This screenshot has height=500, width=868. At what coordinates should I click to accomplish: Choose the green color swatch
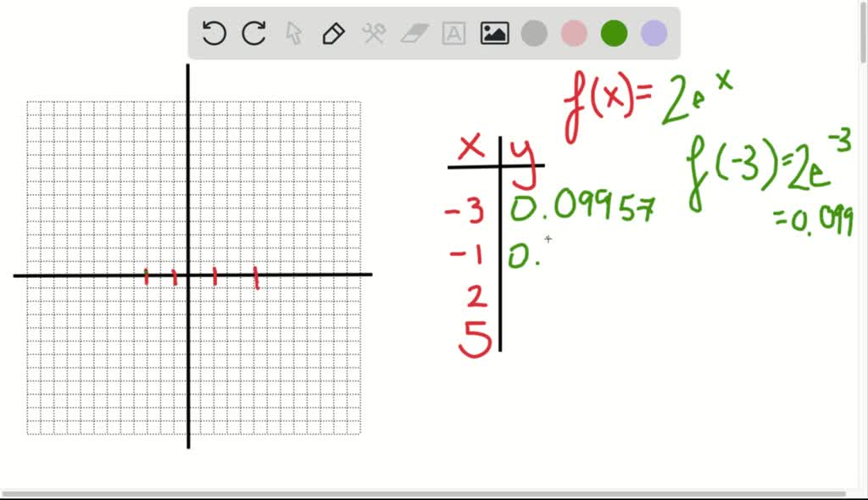click(614, 33)
